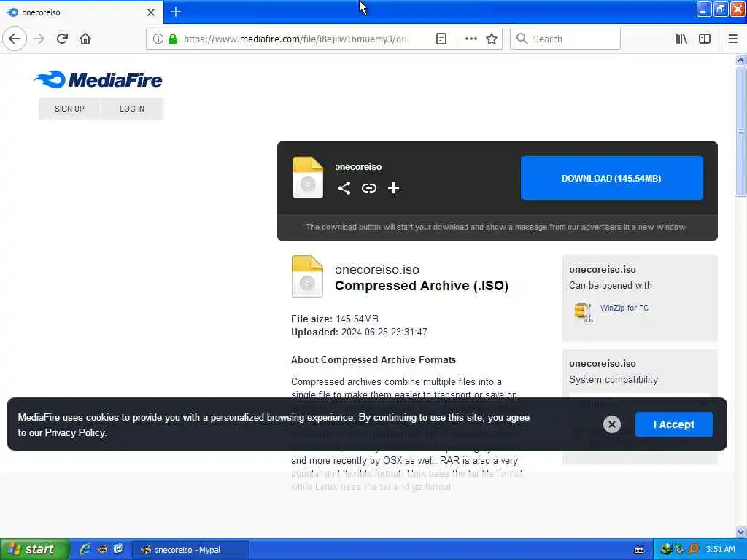Bookmark this page with star icon
The width and height of the screenshot is (747, 560).
[x=492, y=39]
